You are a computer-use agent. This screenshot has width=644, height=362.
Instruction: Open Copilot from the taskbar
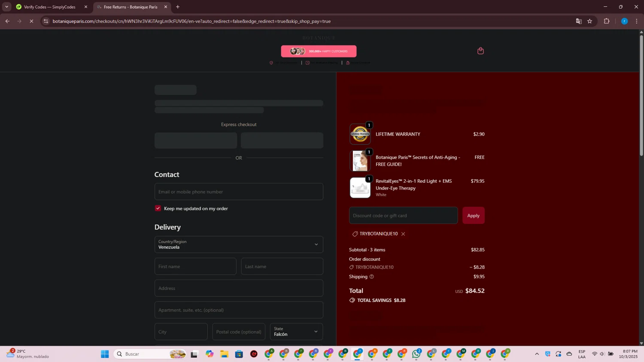tap(210, 354)
